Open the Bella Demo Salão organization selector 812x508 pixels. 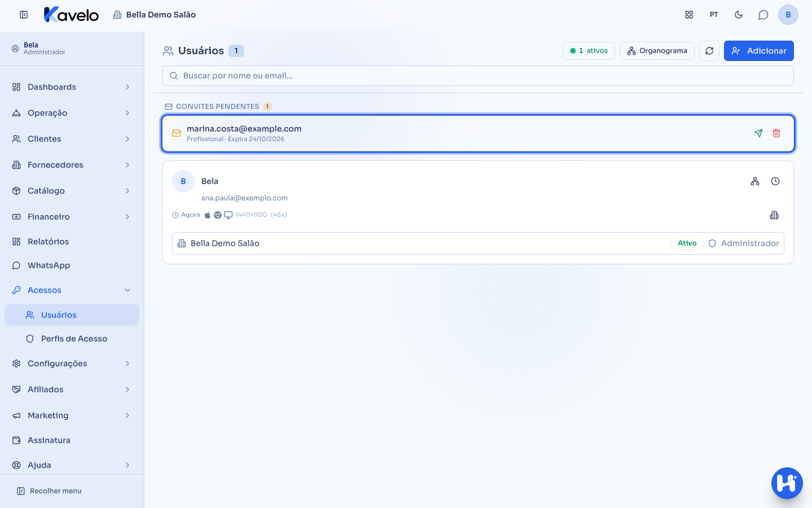[155, 15]
